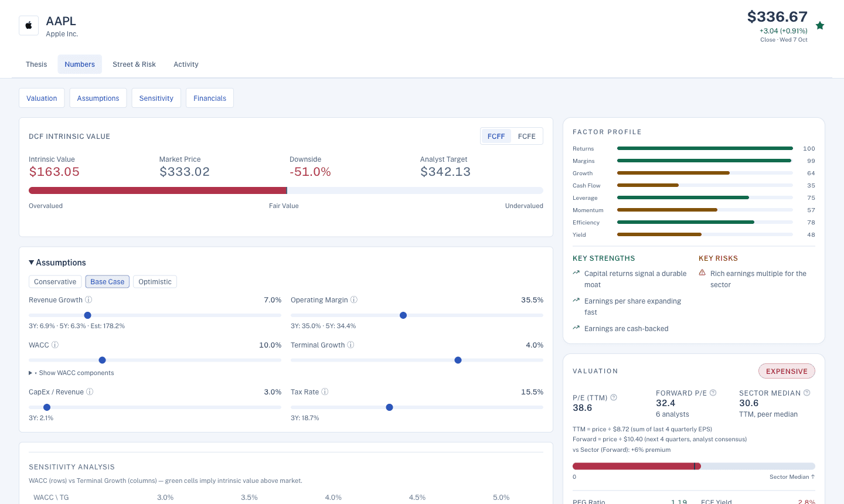This screenshot has height=504, width=844.
Task: Click the $336.67 share price
Action: click(x=777, y=16)
